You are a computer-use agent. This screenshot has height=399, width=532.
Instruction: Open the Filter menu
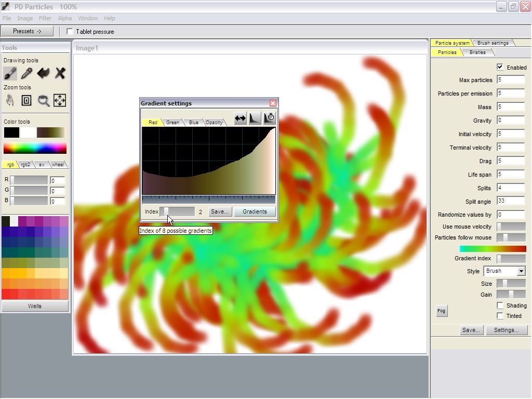click(45, 18)
